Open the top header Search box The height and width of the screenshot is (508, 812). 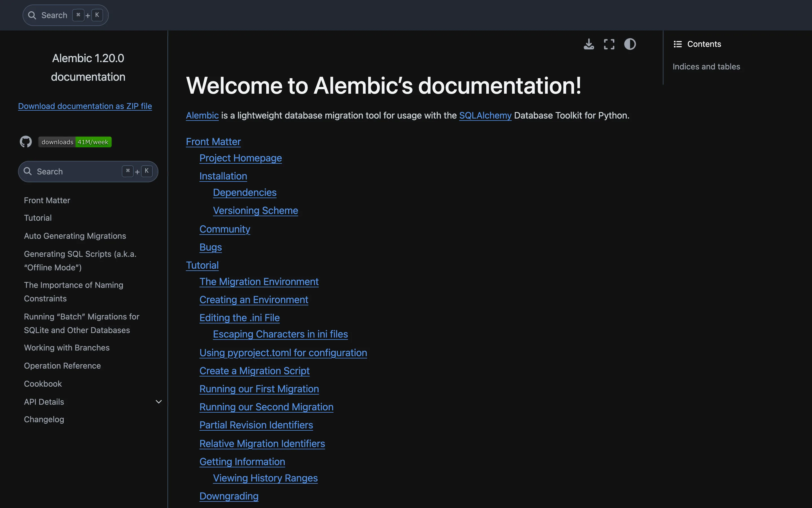click(x=65, y=15)
